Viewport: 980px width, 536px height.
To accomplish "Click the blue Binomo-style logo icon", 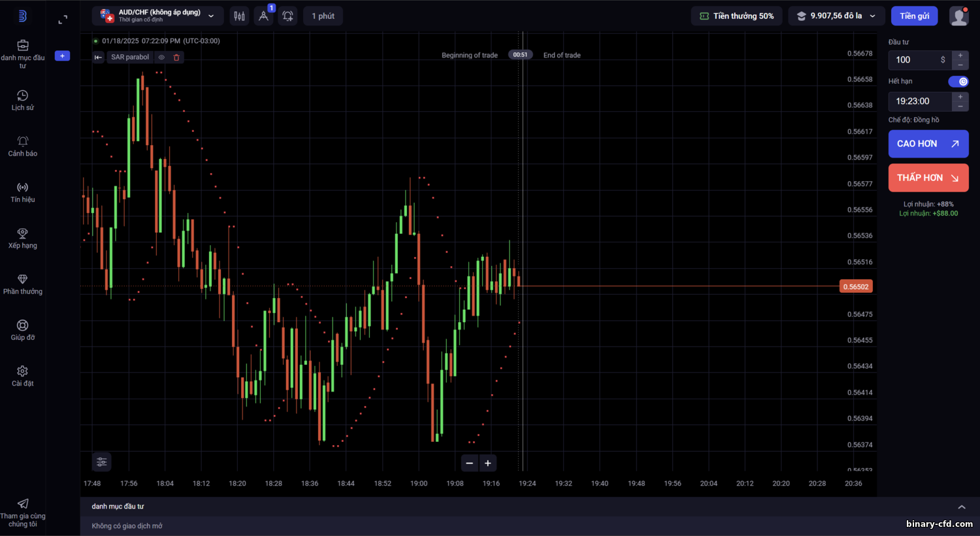I will (22, 16).
